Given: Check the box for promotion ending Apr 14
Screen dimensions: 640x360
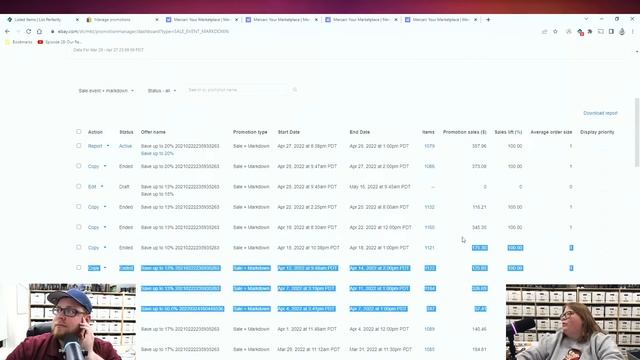Looking at the screenshot, I should click(x=78, y=268).
